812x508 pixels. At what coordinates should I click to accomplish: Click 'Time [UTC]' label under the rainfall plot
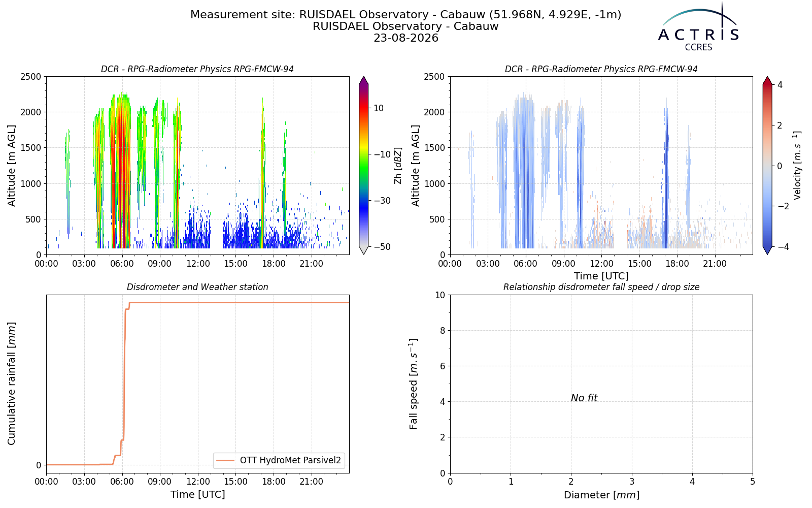(197, 495)
